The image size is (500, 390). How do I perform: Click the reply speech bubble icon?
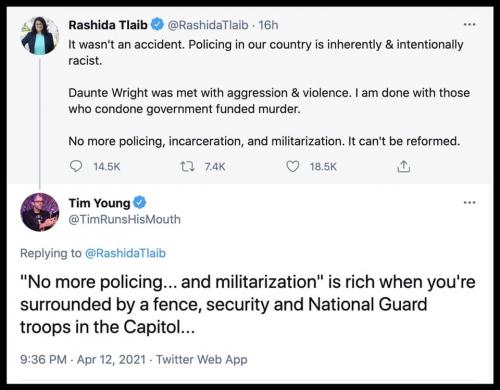[x=76, y=166]
